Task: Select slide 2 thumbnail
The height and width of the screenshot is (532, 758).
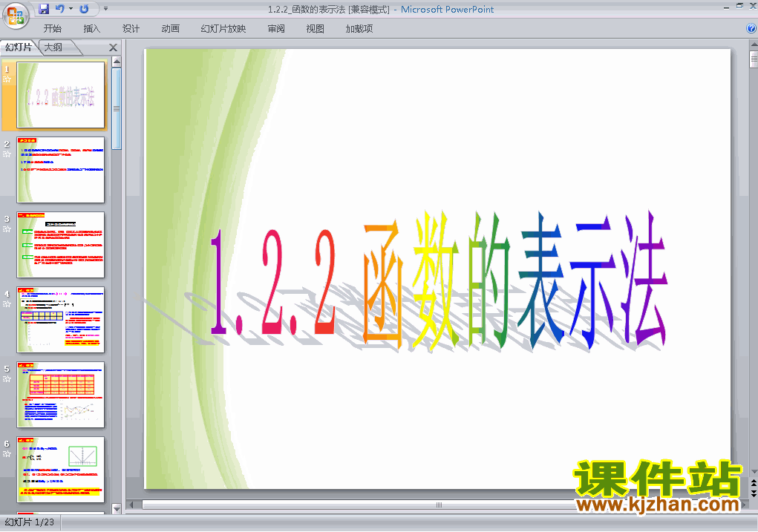Action: pyautogui.click(x=60, y=170)
